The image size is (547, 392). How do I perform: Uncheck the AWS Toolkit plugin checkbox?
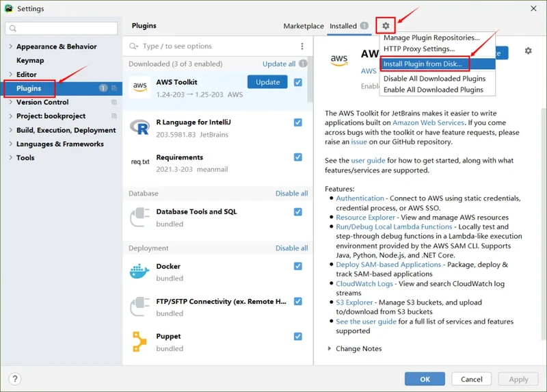pyautogui.click(x=298, y=82)
